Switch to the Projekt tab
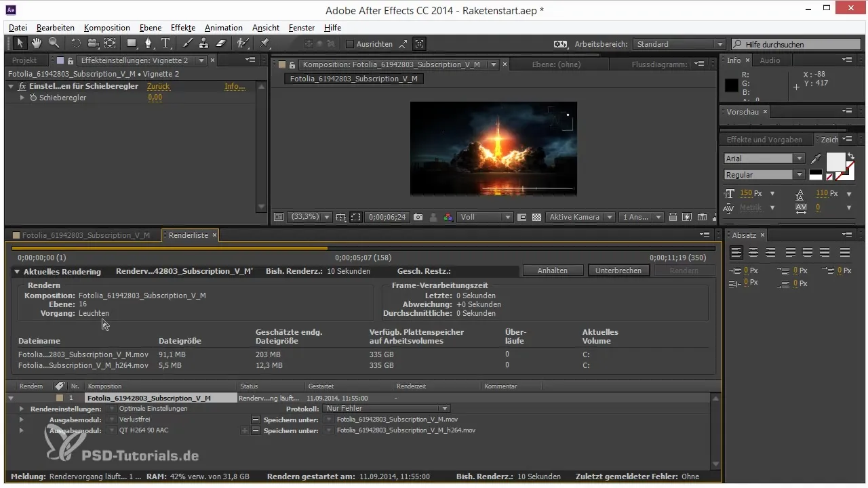 pyautogui.click(x=25, y=60)
